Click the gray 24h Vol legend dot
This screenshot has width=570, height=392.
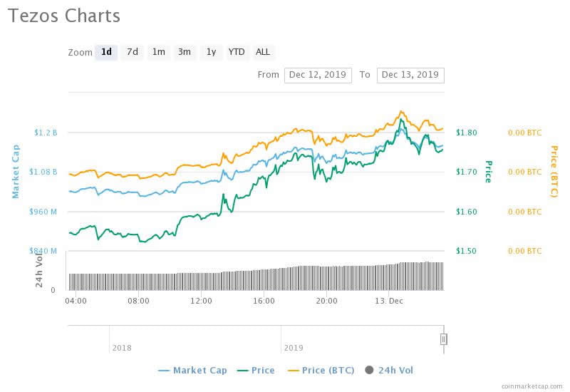(x=369, y=370)
